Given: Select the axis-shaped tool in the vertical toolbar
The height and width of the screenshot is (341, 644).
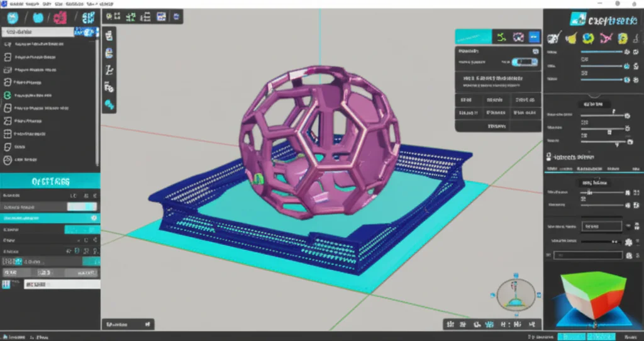Looking at the screenshot, I should point(109,70).
